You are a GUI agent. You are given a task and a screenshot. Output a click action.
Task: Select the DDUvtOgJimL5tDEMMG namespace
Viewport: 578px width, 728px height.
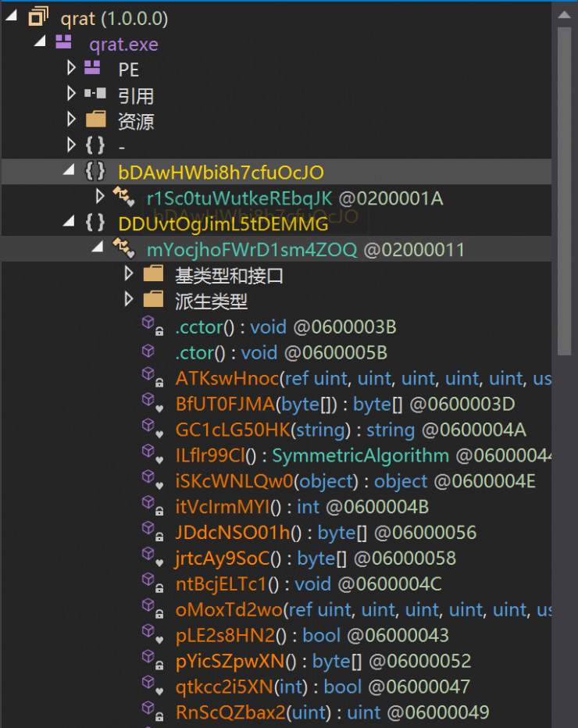223,223
